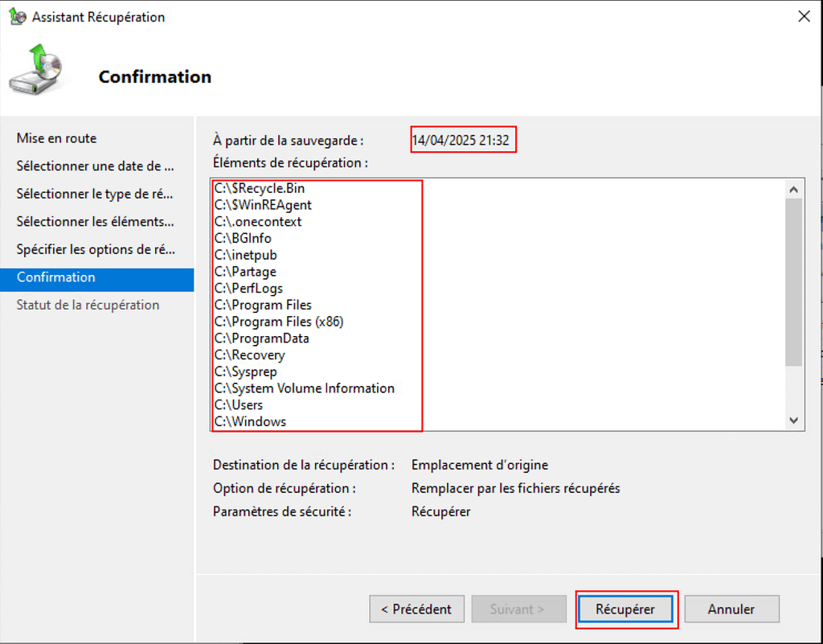
Task: Go back with the Précédent button
Action: tap(416, 609)
